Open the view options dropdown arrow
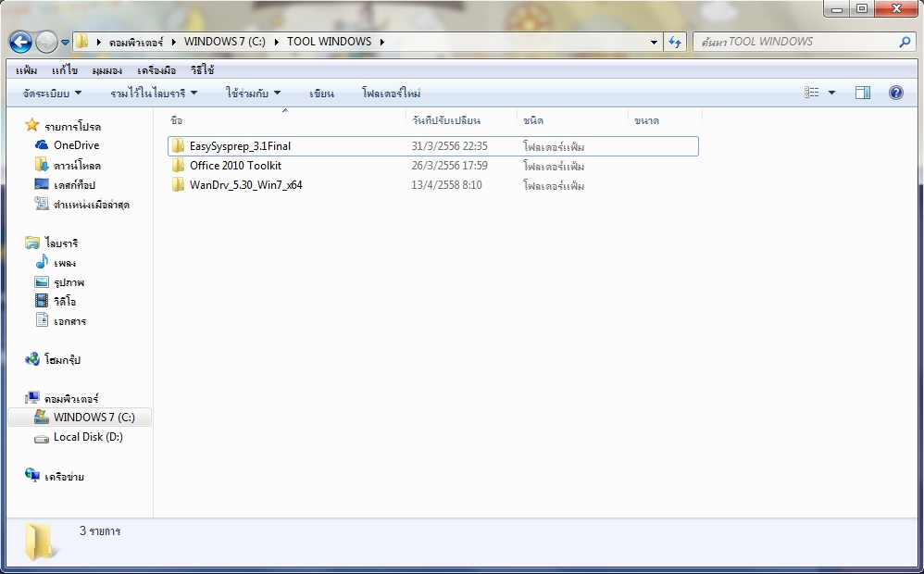The image size is (924, 574). [x=831, y=93]
